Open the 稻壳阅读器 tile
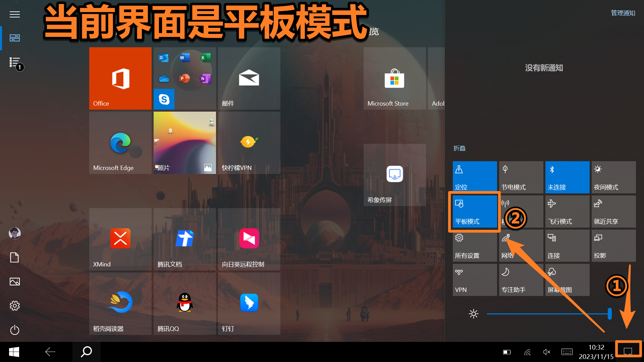 pyautogui.click(x=120, y=303)
